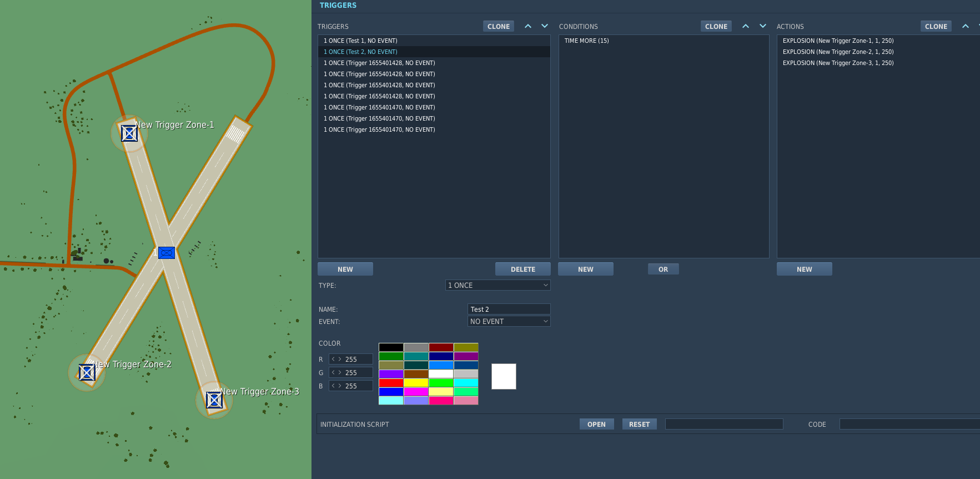Open the EVENT dropdown showing NO EVENT

[x=509, y=321]
